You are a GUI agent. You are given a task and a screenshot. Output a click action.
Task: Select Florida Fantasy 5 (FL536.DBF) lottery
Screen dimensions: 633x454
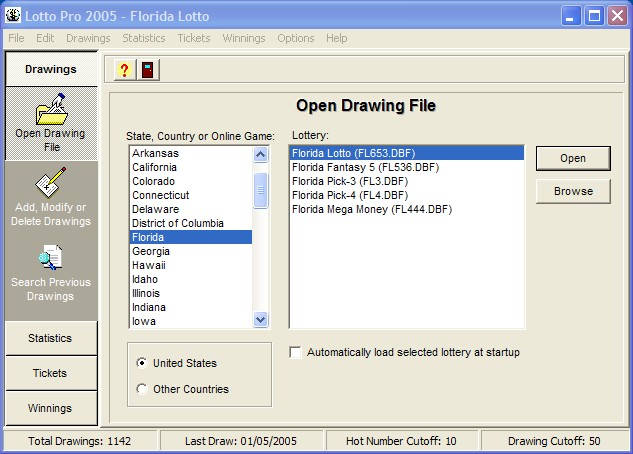[x=407, y=167]
